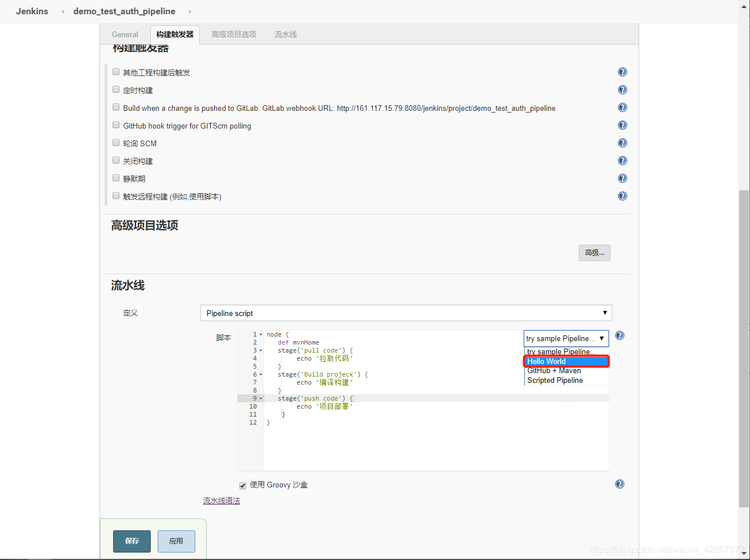Image resolution: width=750 pixels, height=560 pixels.
Task: Enable 静默期 checkbox
Action: pyautogui.click(x=116, y=178)
